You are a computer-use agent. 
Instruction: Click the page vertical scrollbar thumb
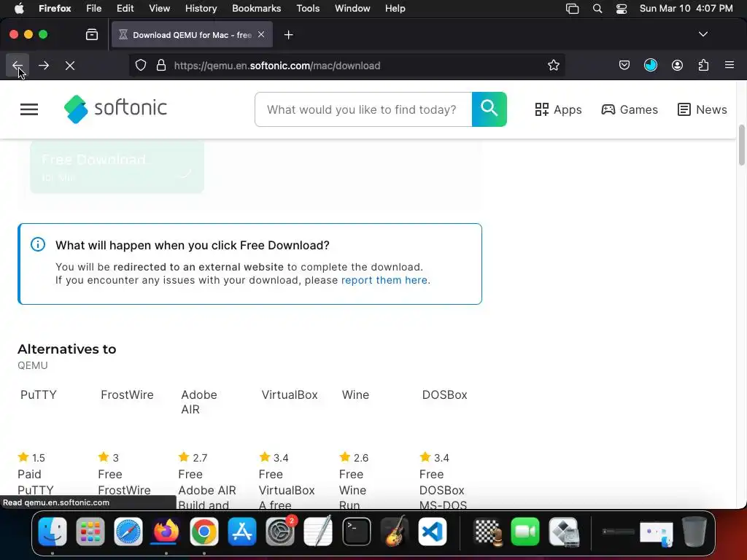point(742,145)
